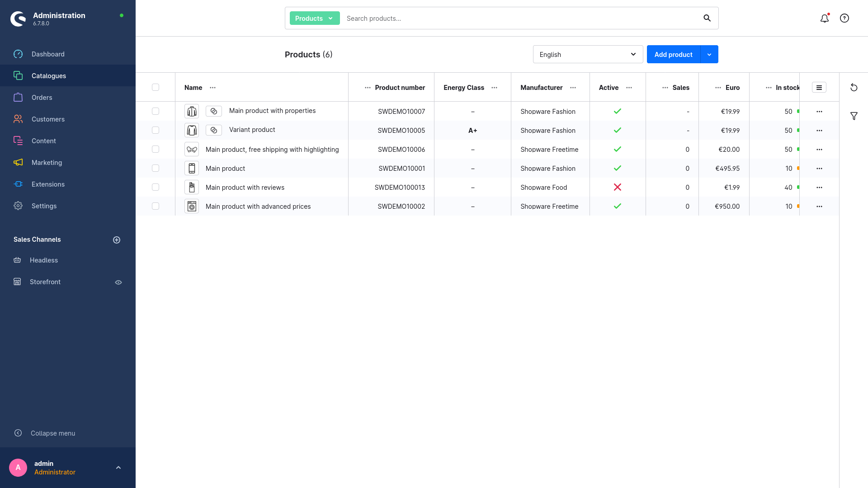The height and width of the screenshot is (488, 868).
Task: Open the Orders menu
Action: (x=42, y=98)
